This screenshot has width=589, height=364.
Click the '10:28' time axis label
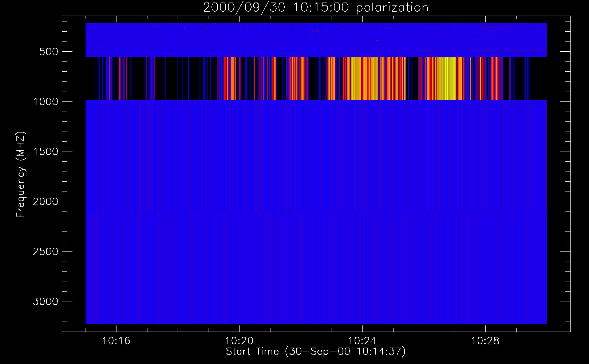pyautogui.click(x=485, y=341)
